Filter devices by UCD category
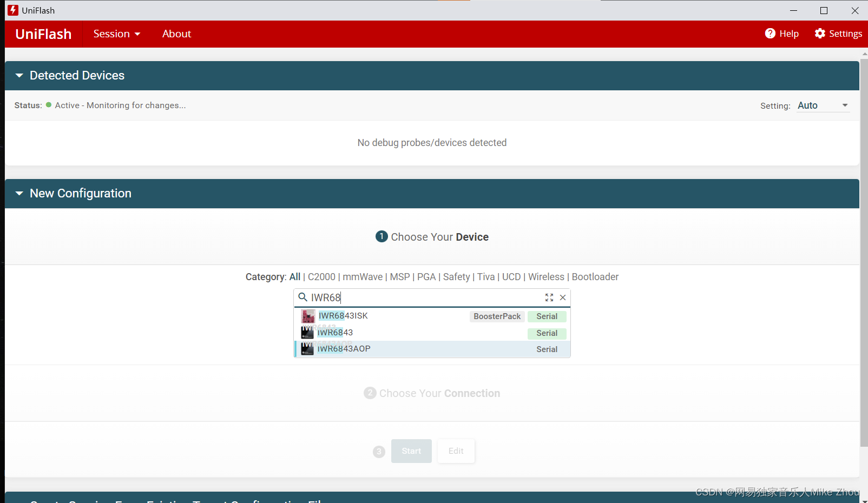Image resolution: width=868 pixels, height=503 pixels. 511,277
